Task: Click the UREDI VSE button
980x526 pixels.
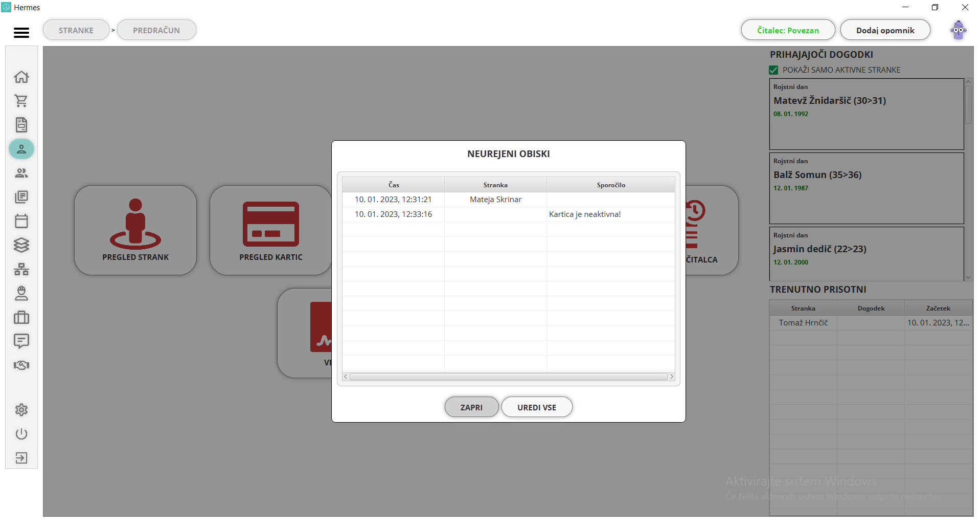Action: click(x=537, y=407)
